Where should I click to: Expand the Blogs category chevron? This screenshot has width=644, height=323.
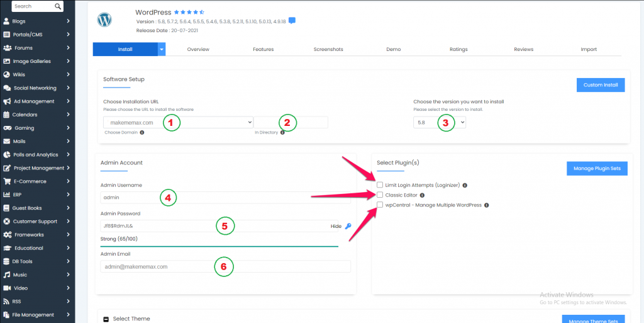[68, 21]
